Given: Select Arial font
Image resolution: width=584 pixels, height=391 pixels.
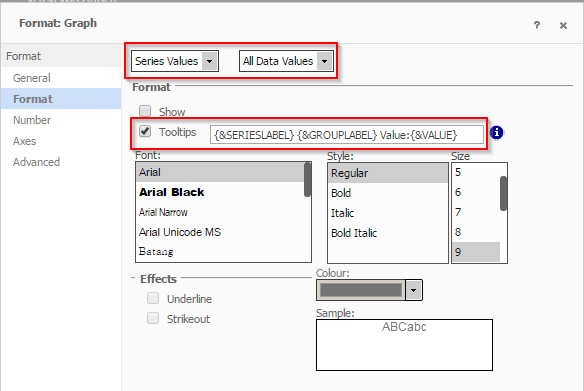Looking at the screenshot, I should click(x=220, y=172).
